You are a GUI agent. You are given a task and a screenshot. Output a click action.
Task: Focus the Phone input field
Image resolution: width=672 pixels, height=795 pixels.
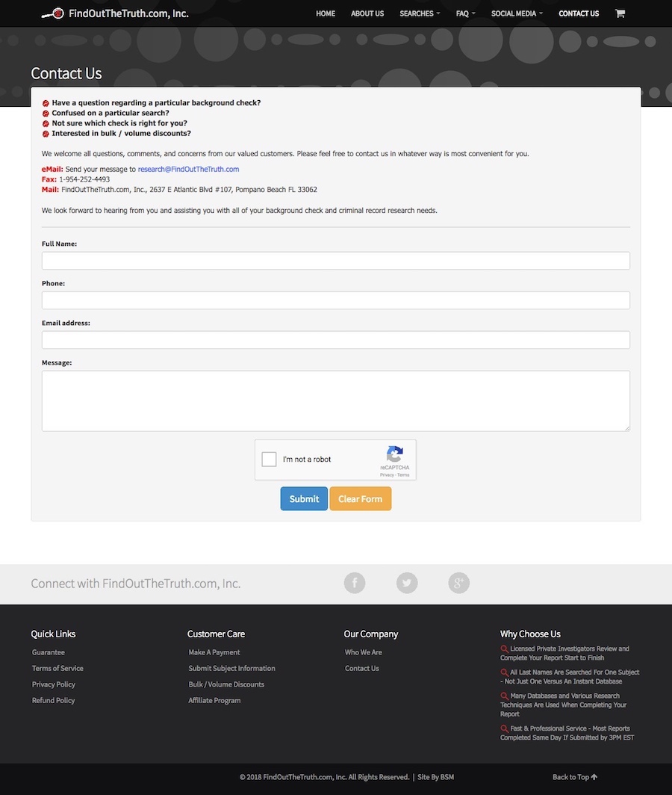(x=336, y=300)
